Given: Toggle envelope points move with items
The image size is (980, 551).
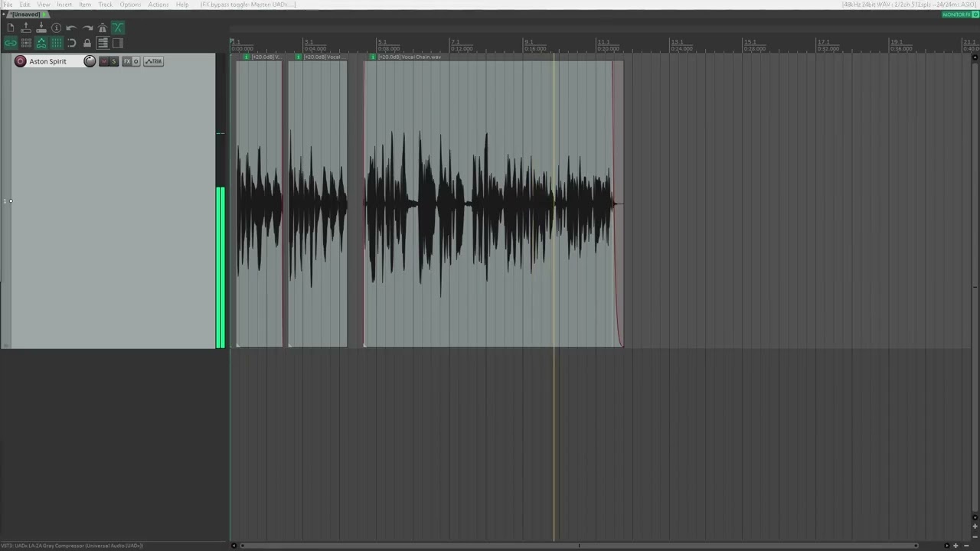Looking at the screenshot, I should click(41, 43).
